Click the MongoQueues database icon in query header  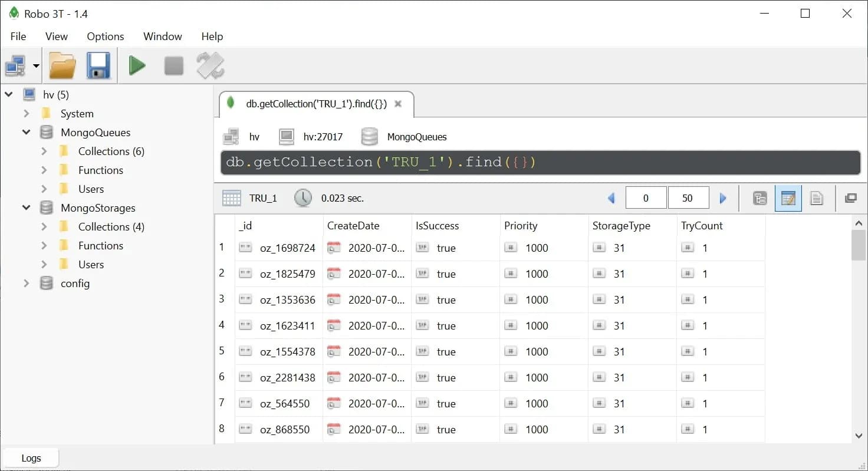pyautogui.click(x=370, y=137)
